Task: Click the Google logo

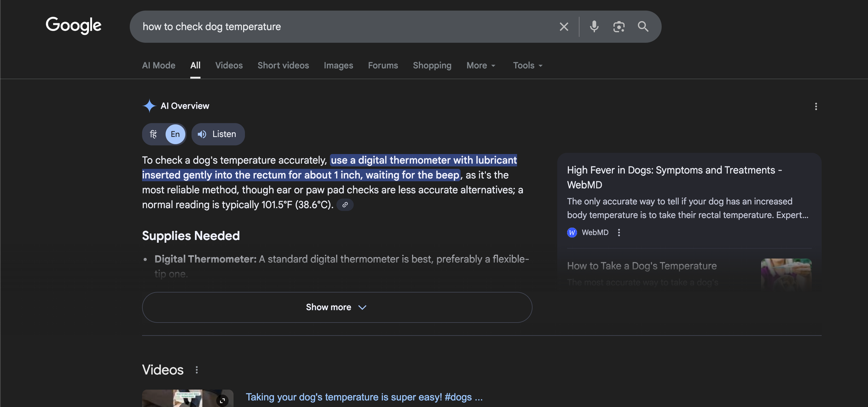Action: point(73,25)
